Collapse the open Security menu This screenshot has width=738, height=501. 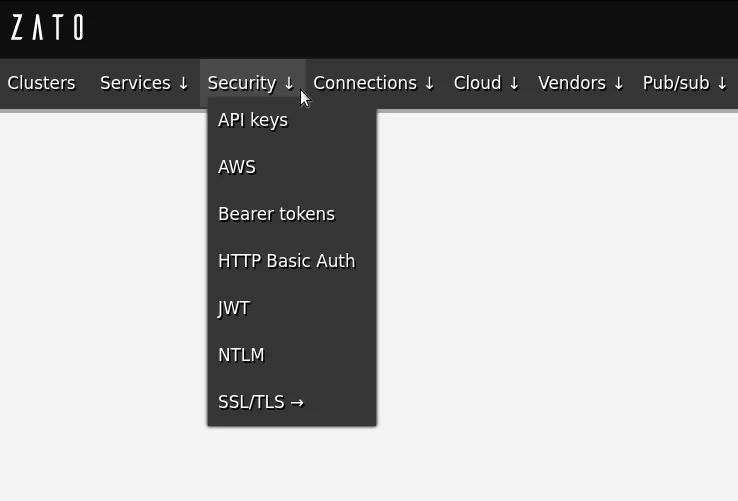[x=251, y=83]
